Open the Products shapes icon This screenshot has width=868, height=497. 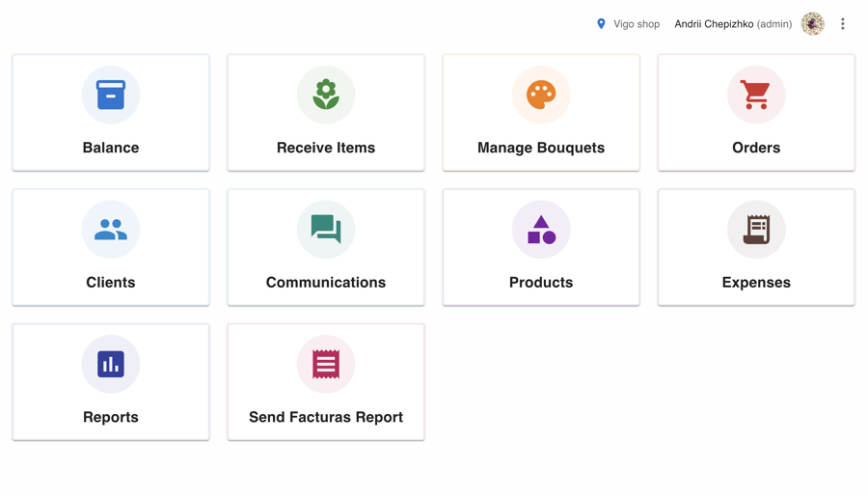541,230
